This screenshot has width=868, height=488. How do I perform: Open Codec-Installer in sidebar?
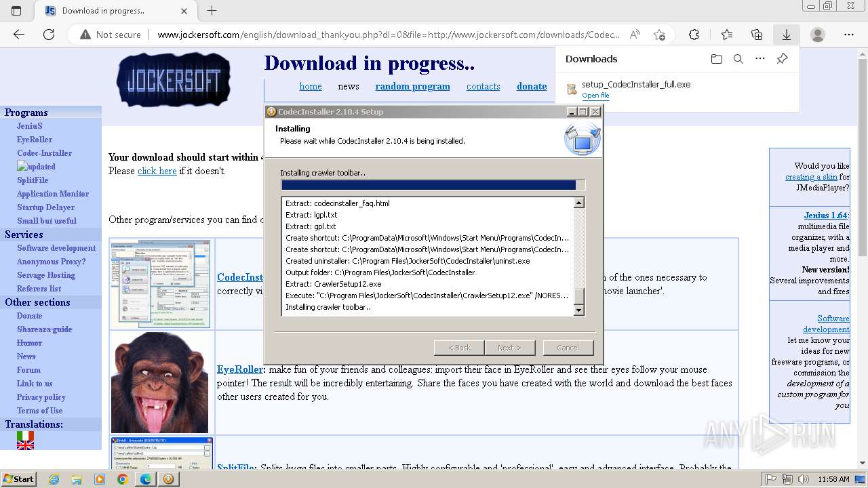44,153
